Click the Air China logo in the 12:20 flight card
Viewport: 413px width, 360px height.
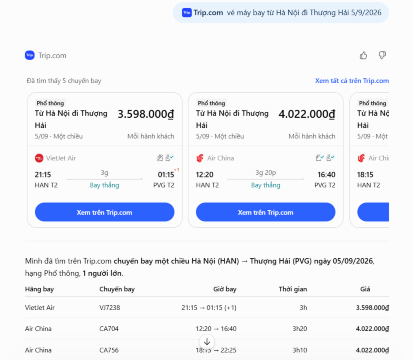pyautogui.click(x=200, y=158)
